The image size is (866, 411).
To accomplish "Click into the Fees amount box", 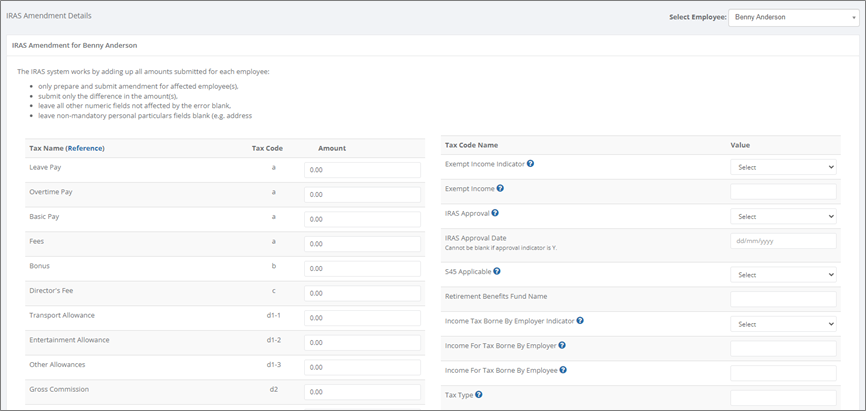I will [362, 244].
